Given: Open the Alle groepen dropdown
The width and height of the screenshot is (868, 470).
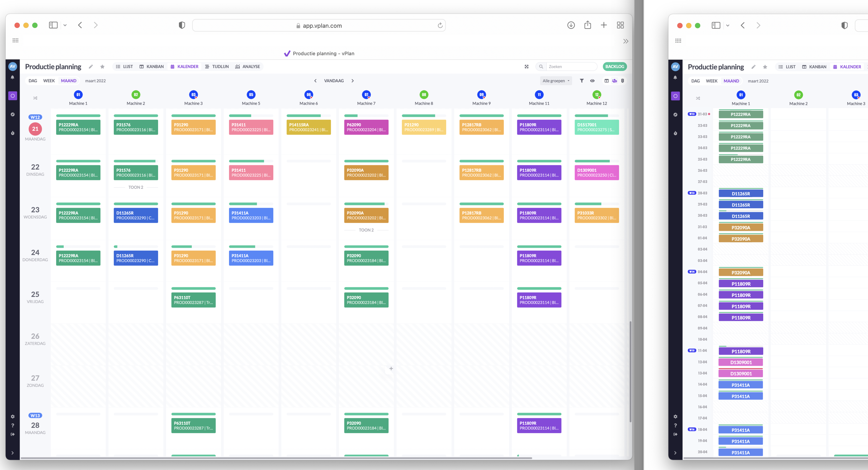Looking at the screenshot, I should pyautogui.click(x=556, y=81).
